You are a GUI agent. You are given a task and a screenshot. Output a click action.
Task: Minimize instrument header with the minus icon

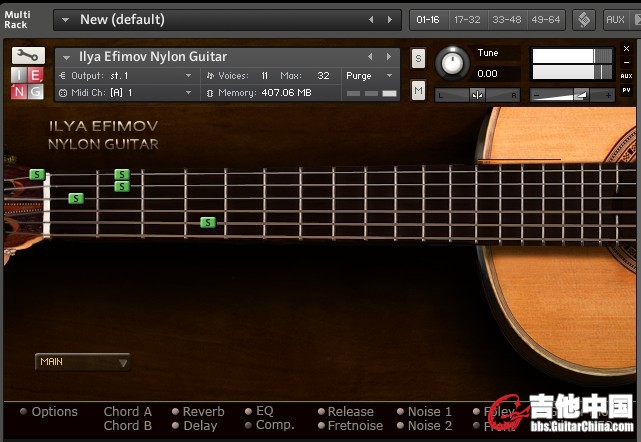[626, 63]
